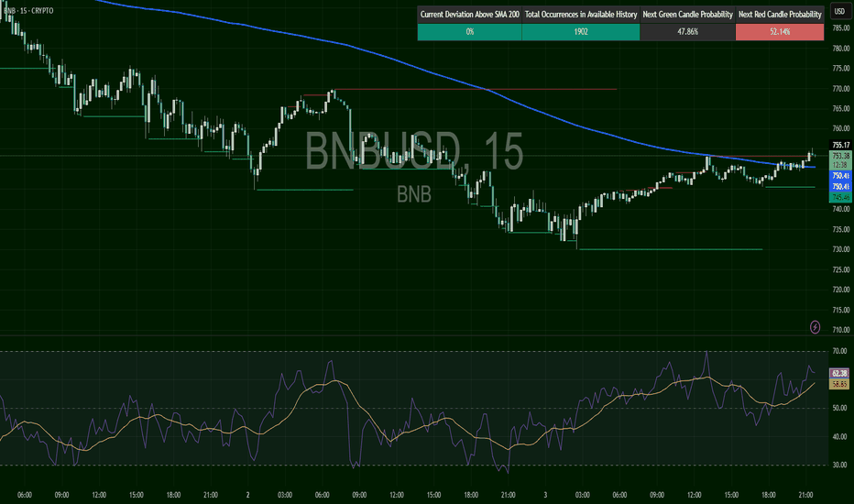854x504 pixels.
Task: Click the 765.00 price axis label
Action: (840, 109)
